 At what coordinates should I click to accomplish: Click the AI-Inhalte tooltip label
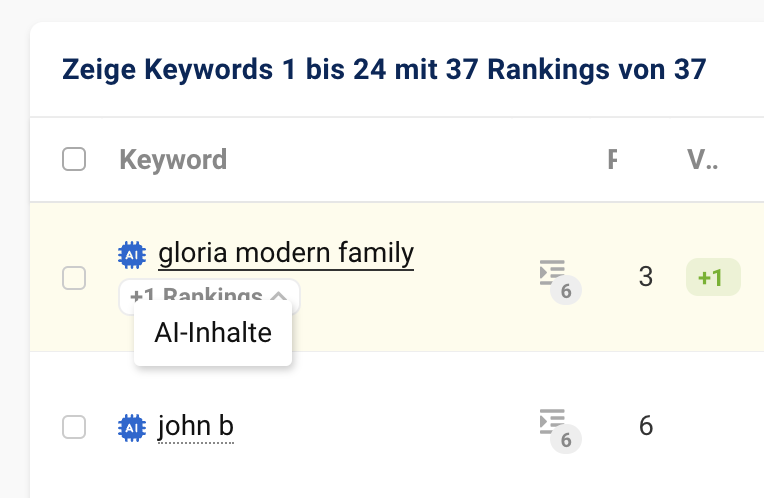[x=213, y=333]
